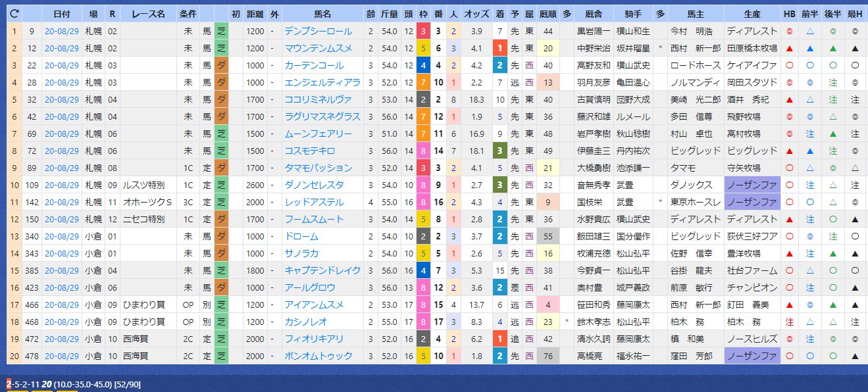Screen dimensions: 868x392
Task: Click the ノーザンファ breeder cell for ダノンセレスタ
Action: pos(752,185)
